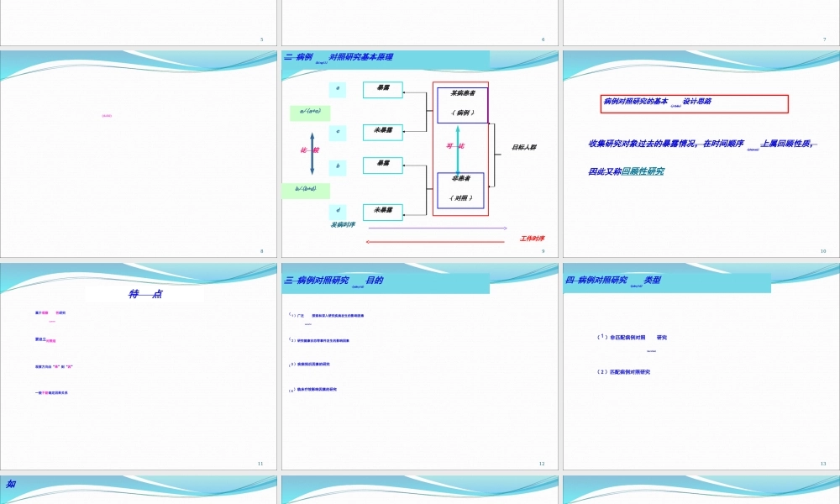
Task: Select the mostly blank slide 8 thumbnail
Action: coord(139,154)
